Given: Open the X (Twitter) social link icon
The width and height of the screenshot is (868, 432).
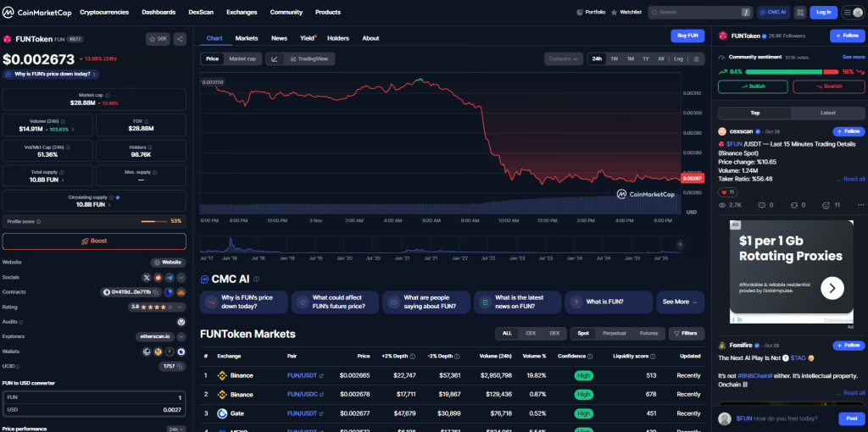Looking at the screenshot, I should point(147,278).
